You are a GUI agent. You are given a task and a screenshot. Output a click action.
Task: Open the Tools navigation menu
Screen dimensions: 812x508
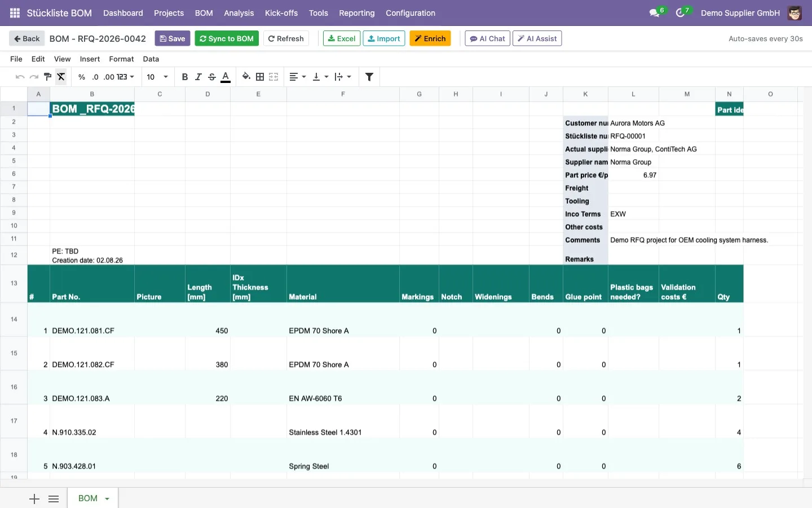point(318,13)
